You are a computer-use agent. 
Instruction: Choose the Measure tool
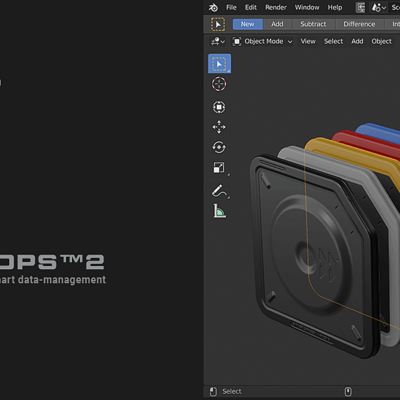(219, 211)
